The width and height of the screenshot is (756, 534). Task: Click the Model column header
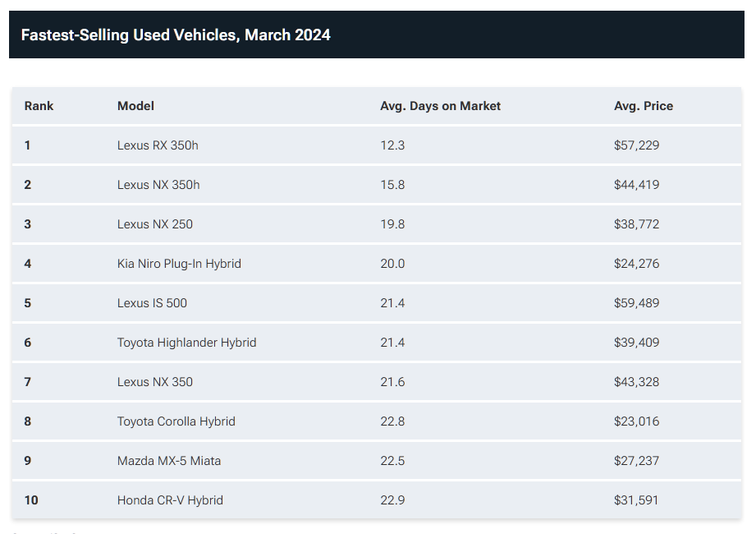click(135, 106)
